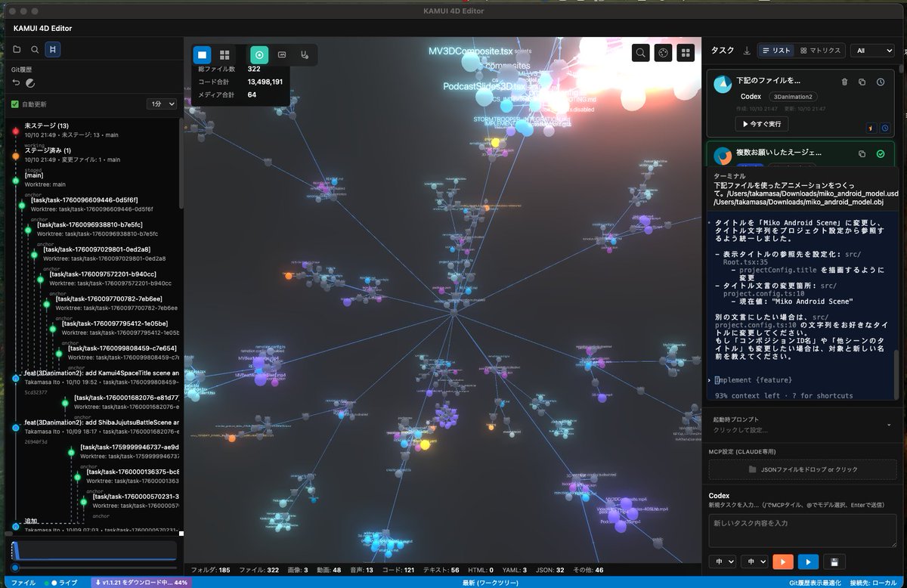Viewport: 907px width, 588px height.
Task: Toggle the green target mode icon
Action: pos(259,54)
